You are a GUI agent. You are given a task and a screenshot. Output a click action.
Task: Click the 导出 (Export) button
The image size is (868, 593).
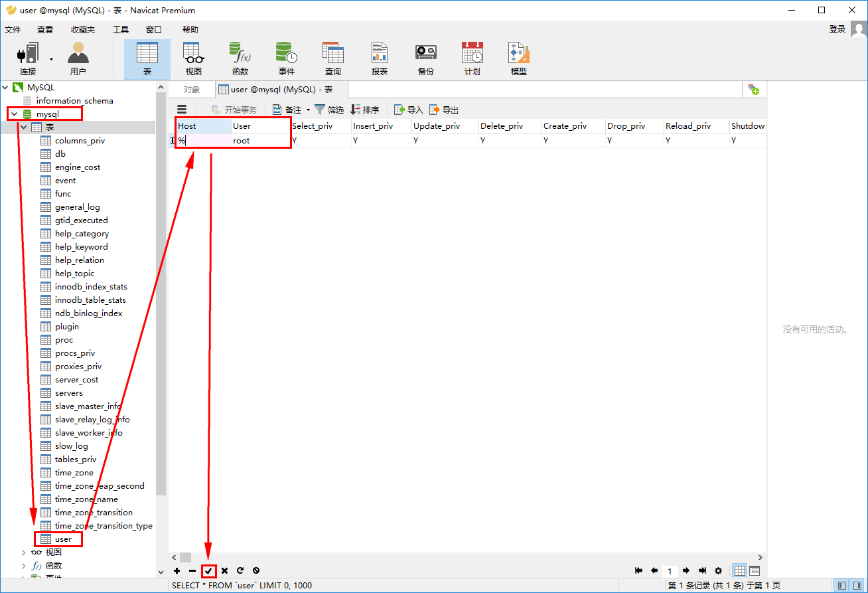pos(444,110)
